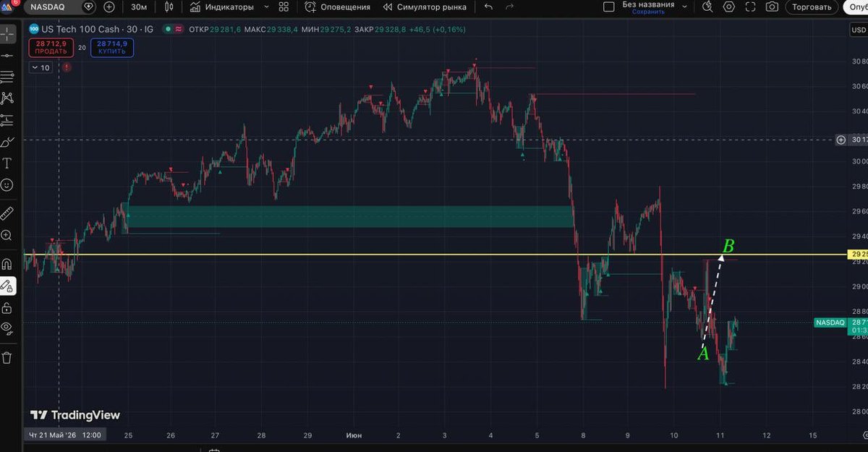Click the pink data mode icon in legend

point(178,30)
